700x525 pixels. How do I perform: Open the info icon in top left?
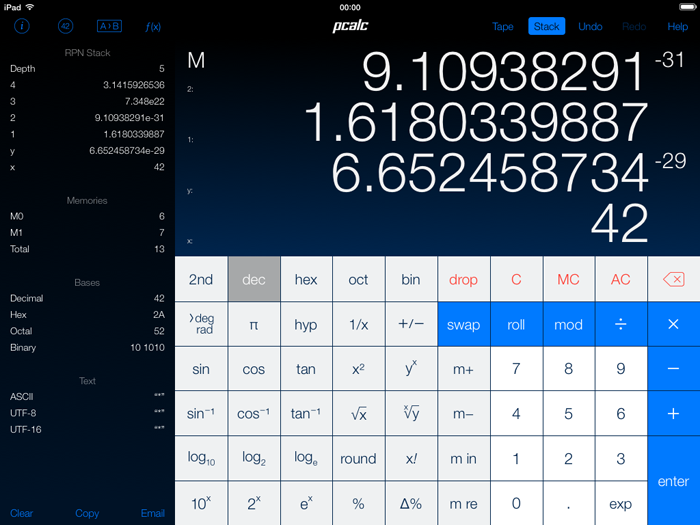[x=22, y=26]
